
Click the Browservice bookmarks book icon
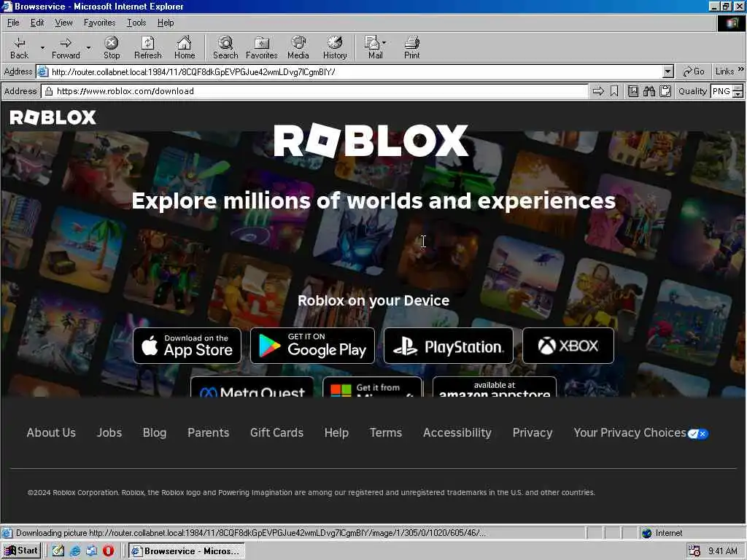pyautogui.click(x=633, y=91)
